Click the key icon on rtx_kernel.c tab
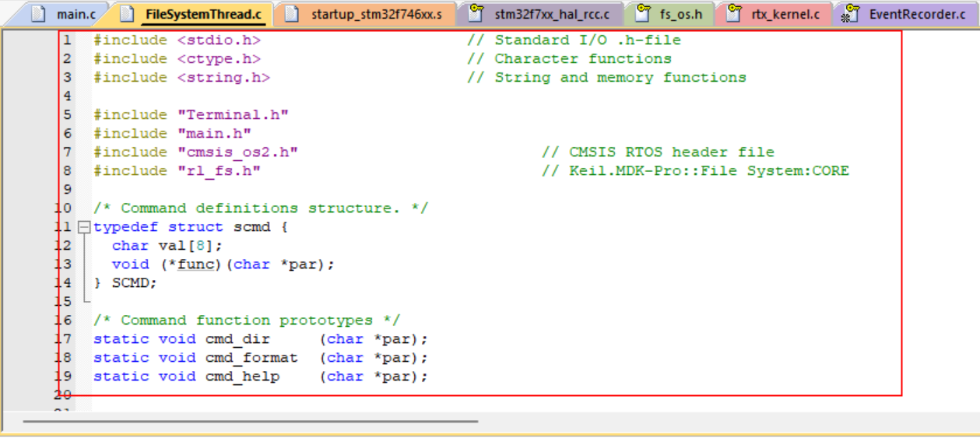 click(x=733, y=14)
